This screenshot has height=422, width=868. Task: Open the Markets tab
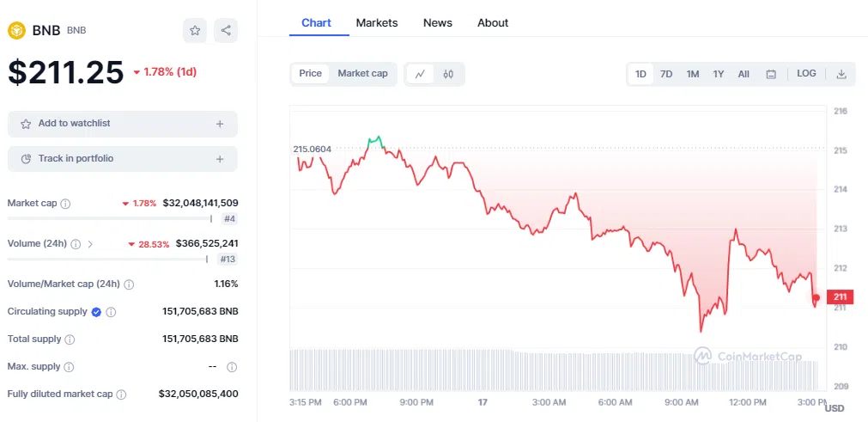(x=377, y=23)
